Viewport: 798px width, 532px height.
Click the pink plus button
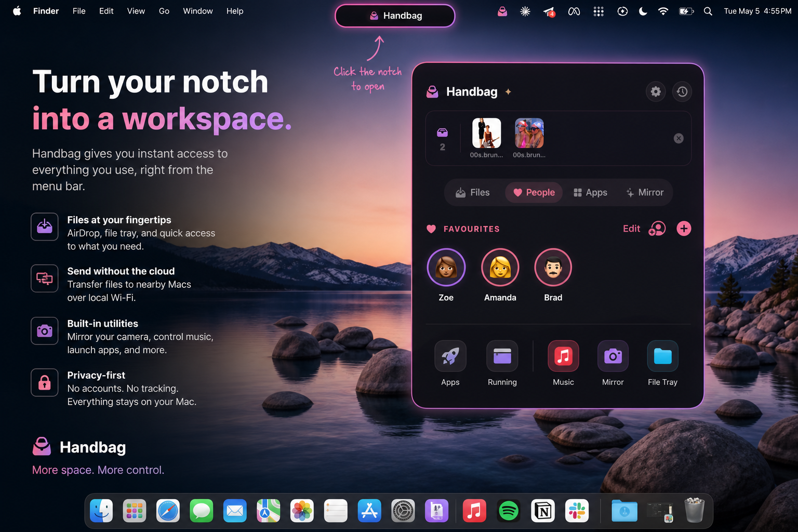tap(684, 229)
